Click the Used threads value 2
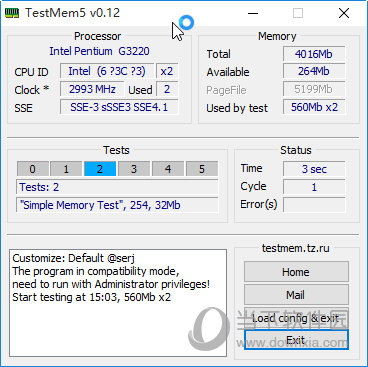Viewport: 368px width, 367px height. 167,89
